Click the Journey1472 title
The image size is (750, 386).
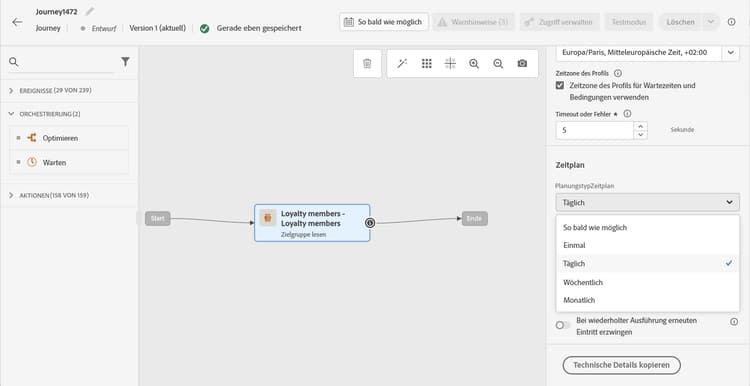(56, 12)
